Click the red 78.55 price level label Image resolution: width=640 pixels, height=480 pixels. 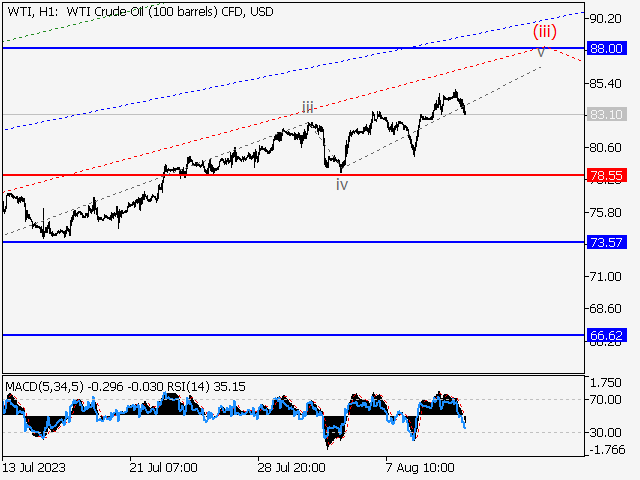607,176
